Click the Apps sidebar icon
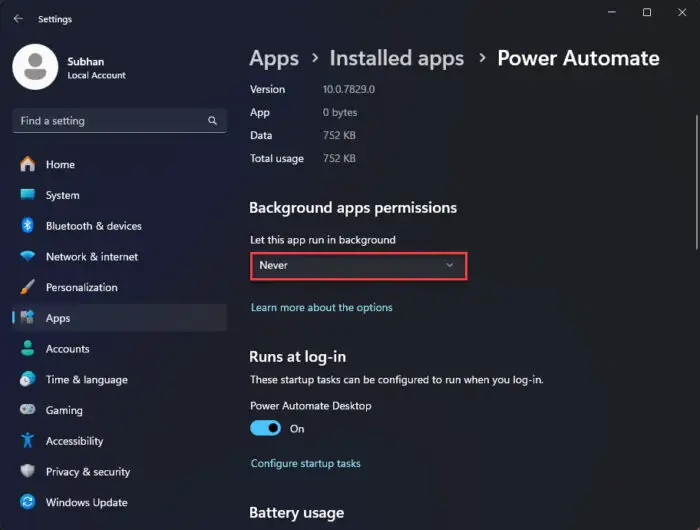This screenshot has width=700, height=530. tap(28, 317)
